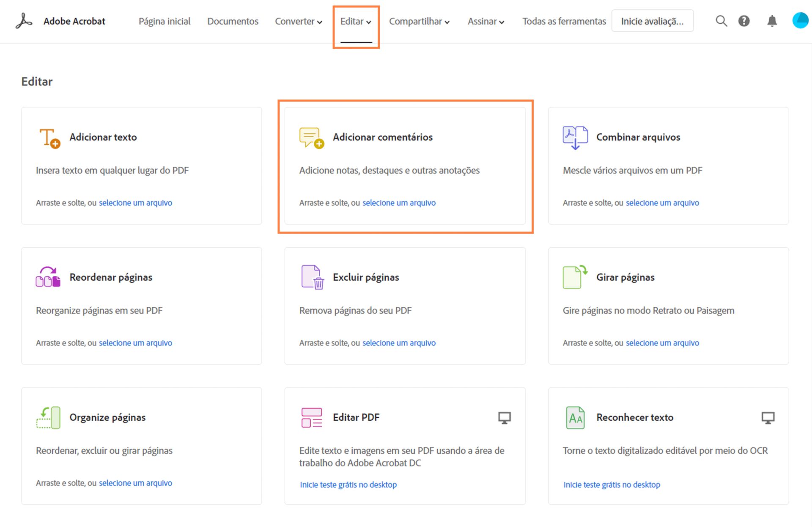Click the Adobe Acrobat logo icon

pos(24,21)
